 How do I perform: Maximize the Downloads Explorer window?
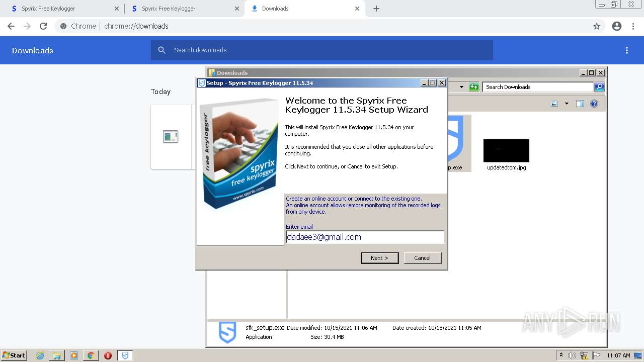click(592, 73)
